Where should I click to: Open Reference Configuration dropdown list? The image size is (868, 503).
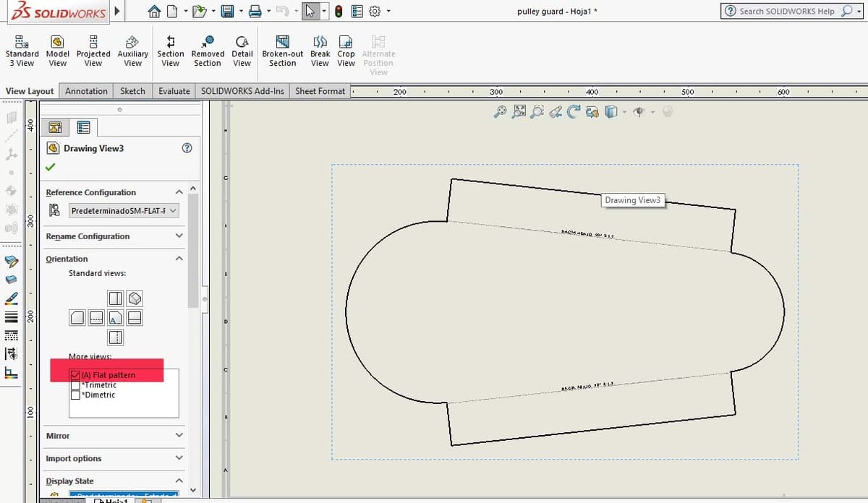[x=123, y=210]
